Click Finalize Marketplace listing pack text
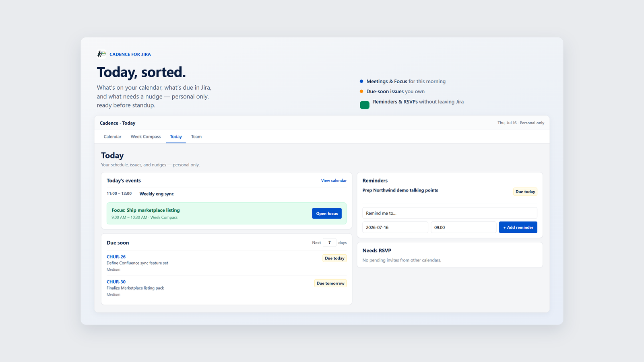 [135, 288]
